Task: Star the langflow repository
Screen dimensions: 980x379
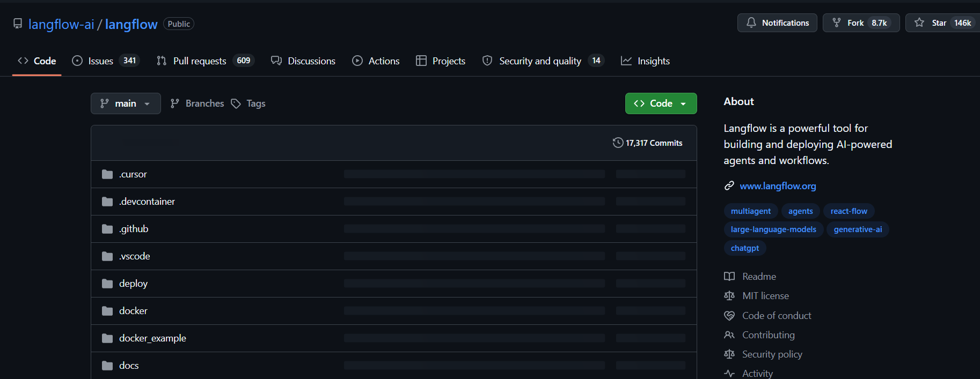Action: (x=942, y=23)
